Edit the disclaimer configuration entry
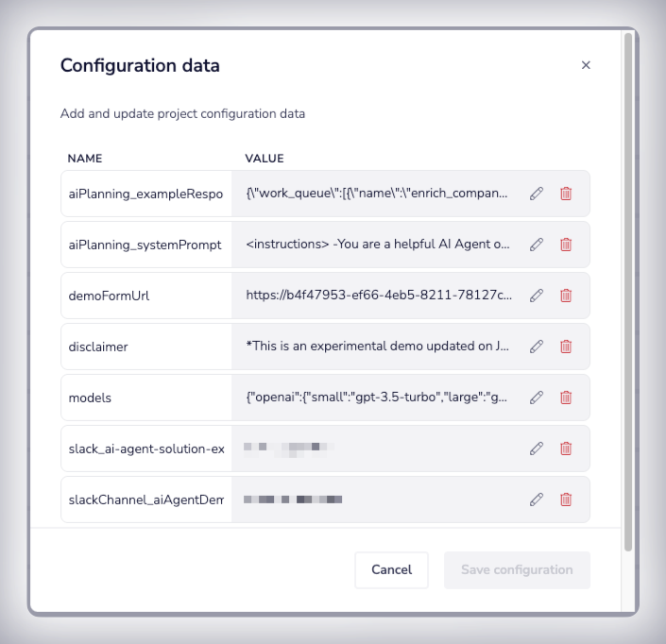This screenshot has width=666, height=644. coord(537,347)
